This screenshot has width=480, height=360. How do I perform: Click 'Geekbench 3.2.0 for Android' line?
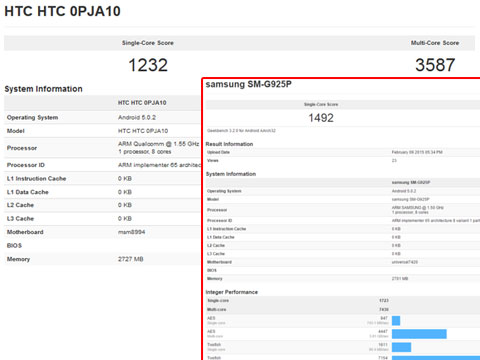(241, 131)
